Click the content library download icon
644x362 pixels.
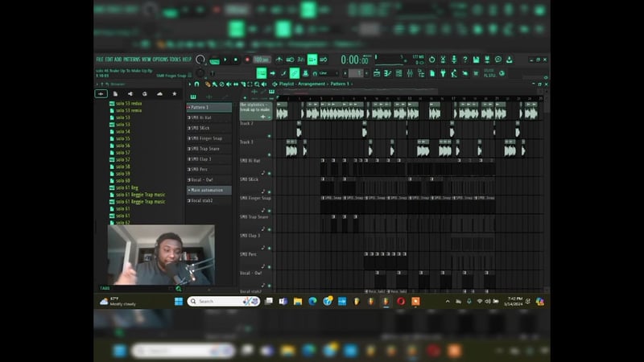(510, 60)
